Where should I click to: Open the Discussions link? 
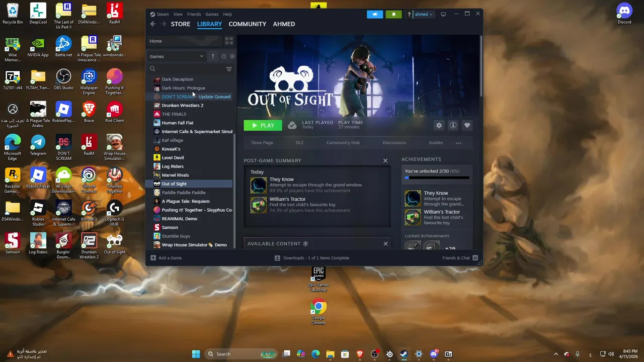click(394, 143)
